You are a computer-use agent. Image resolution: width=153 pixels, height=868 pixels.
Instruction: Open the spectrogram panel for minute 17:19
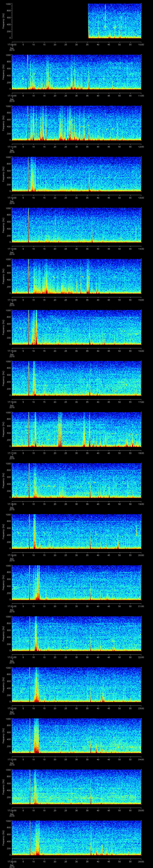click(77, 531)
